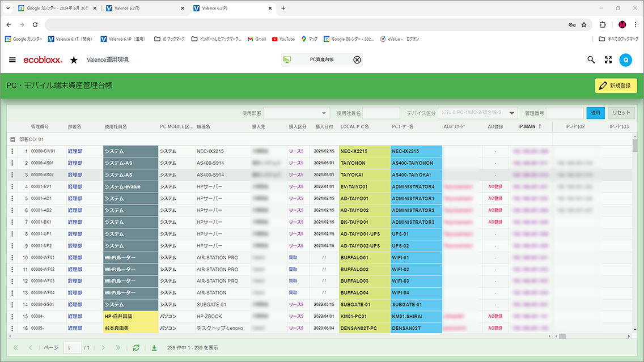
Task: Open the hamburger navigation menu
Action: click(x=12, y=60)
